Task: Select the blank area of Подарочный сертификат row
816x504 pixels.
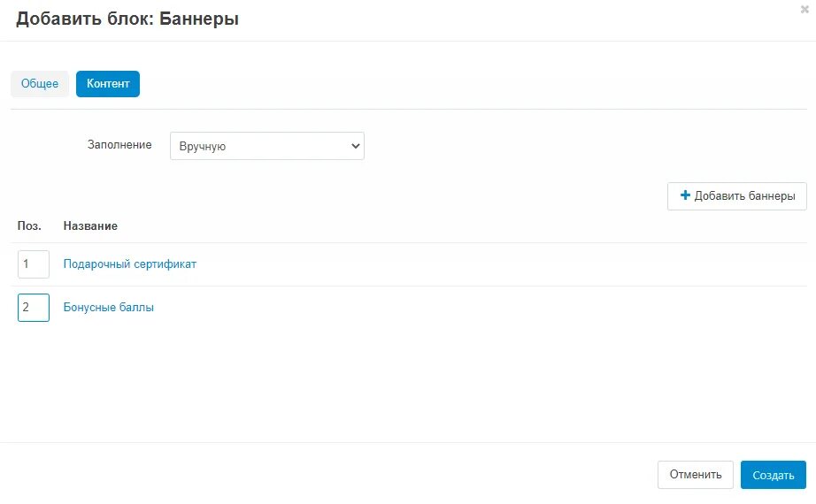Action: point(499,264)
